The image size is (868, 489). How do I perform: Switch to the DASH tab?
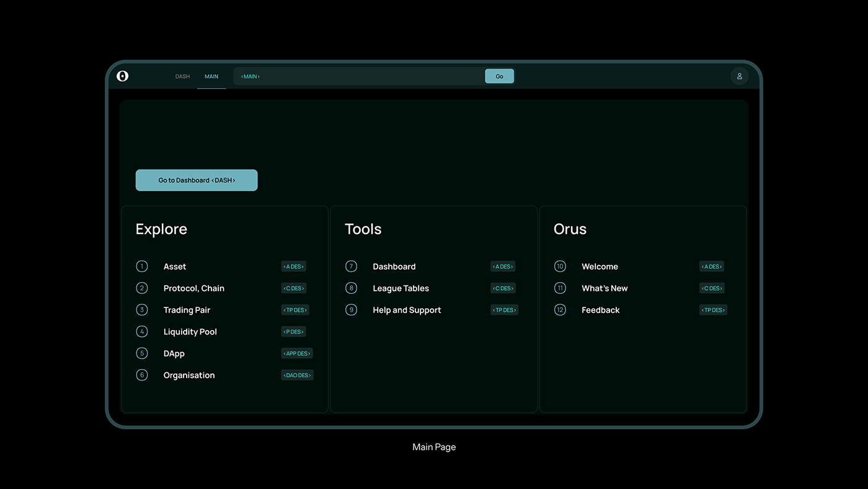point(182,77)
